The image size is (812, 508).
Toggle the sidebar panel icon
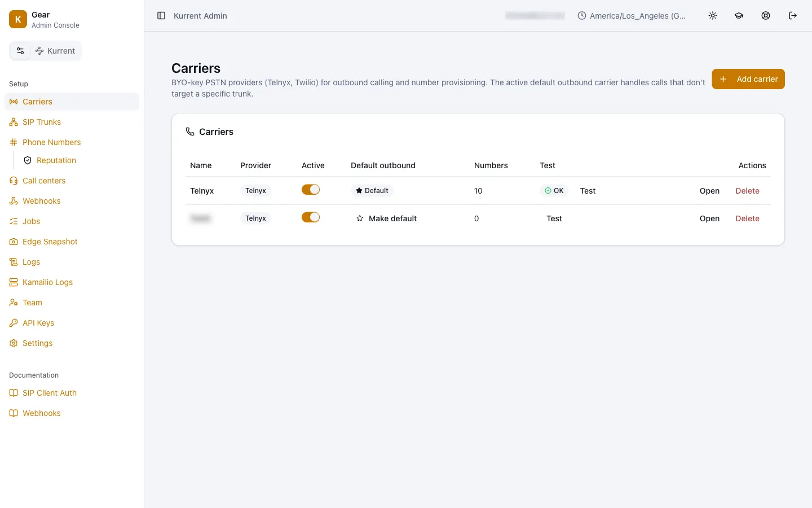[x=161, y=16]
